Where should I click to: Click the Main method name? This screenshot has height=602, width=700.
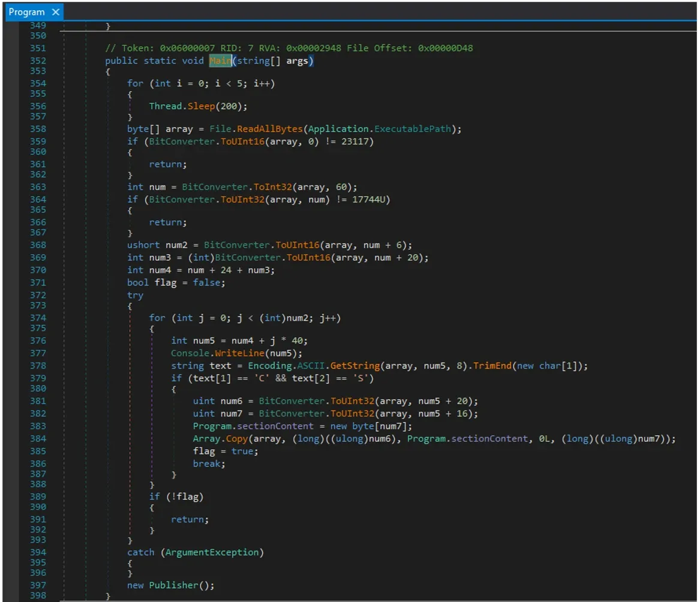coord(221,61)
